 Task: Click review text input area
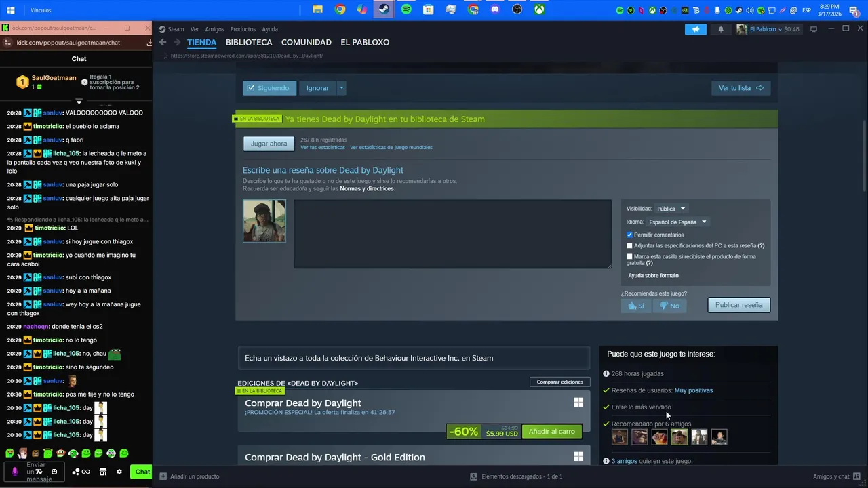point(452,234)
